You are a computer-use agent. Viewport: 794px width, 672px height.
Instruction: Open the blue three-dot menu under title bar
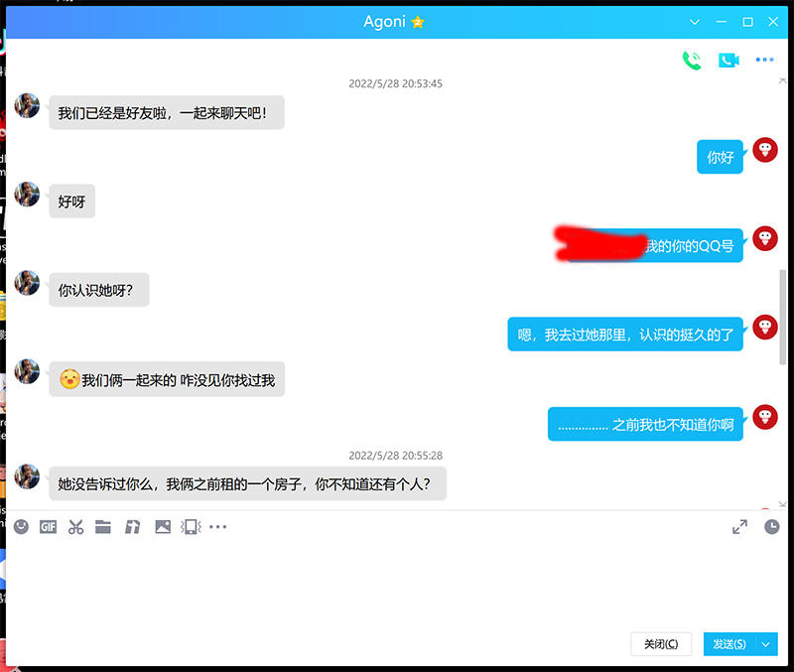pos(763,60)
